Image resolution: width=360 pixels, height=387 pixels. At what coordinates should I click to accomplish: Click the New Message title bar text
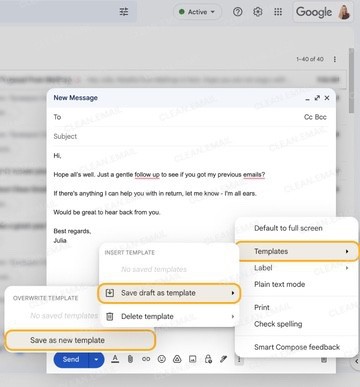[x=76, y=98]
